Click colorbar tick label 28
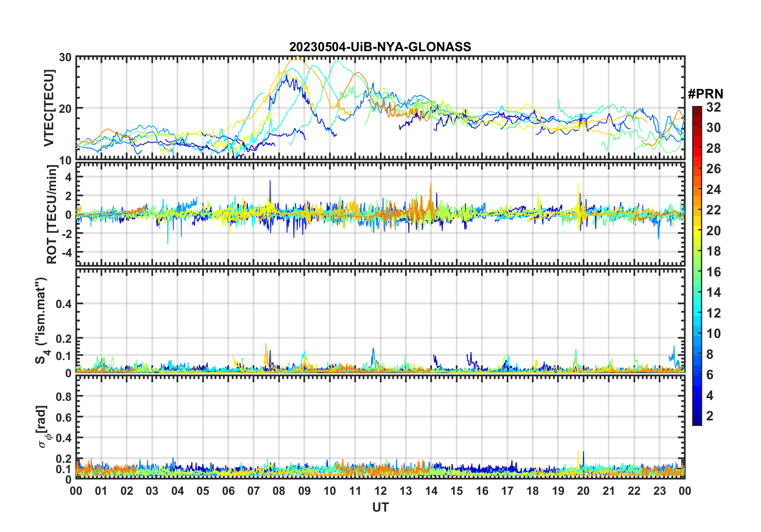Image resolution: width=761 pixels, height=532 pixels. coord(713,148)
